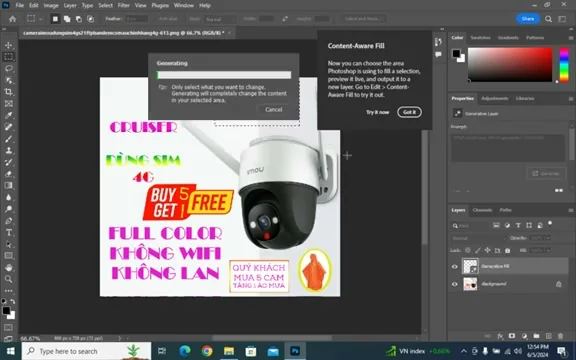Select the Lasso tool

(8, 69)
